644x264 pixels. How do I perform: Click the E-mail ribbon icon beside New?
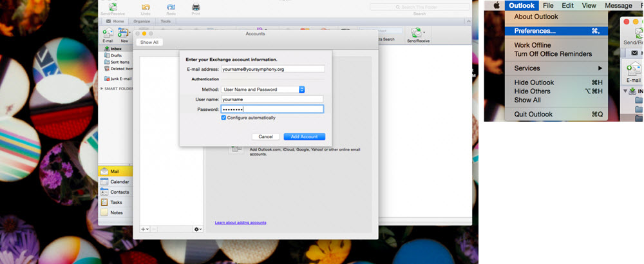coord(108,33)
